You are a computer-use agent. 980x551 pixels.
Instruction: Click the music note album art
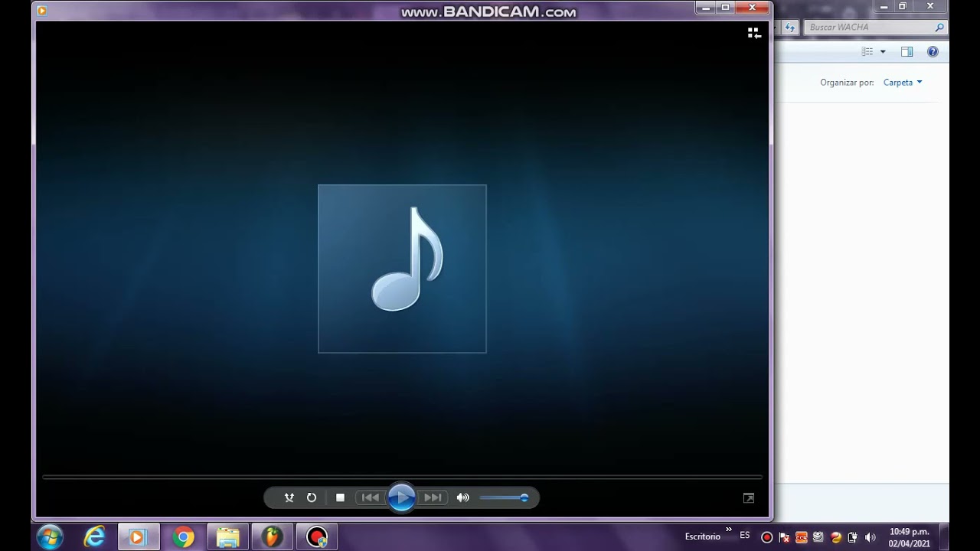(402, 269)
